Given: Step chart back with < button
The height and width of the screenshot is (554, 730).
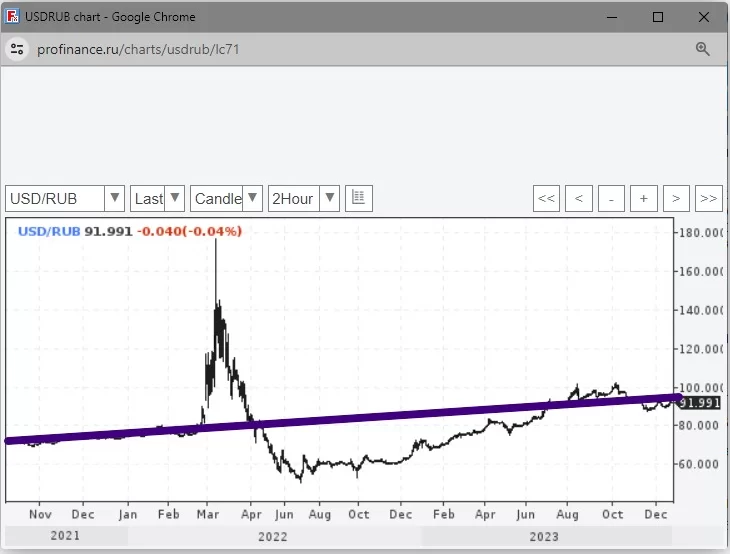Looking at the screenshot, I should point(578,198).
